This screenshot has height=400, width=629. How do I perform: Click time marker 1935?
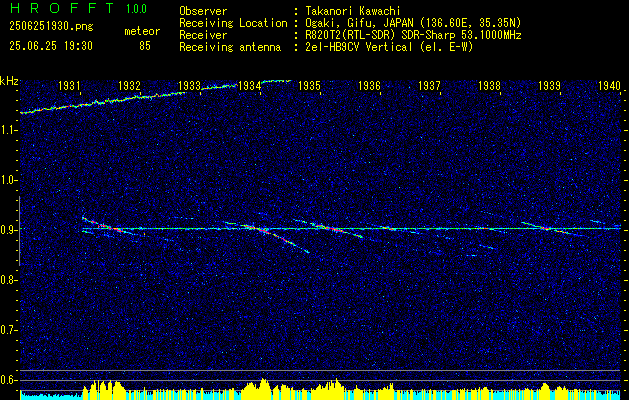309,85
